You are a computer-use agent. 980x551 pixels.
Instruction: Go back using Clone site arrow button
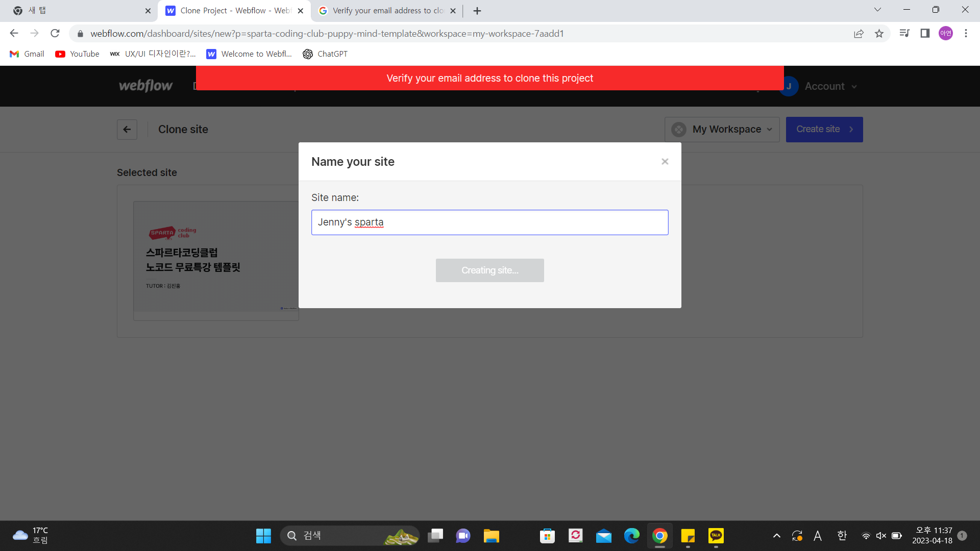tap(127, 130)
